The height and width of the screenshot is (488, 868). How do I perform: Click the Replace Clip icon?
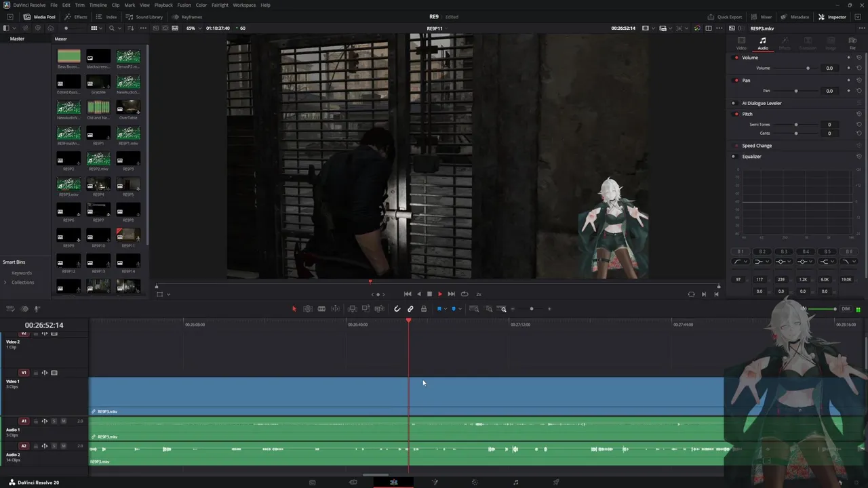click(378, 309)
